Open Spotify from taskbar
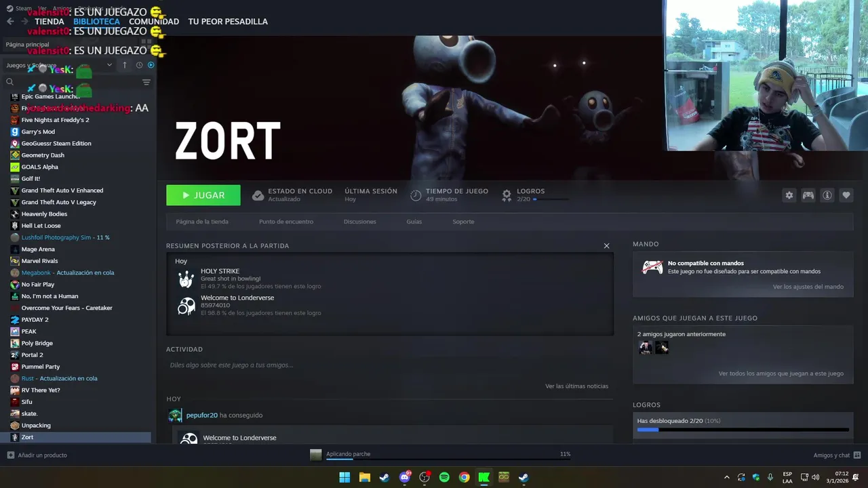The image size is (868, 488). tap(444, 477)
